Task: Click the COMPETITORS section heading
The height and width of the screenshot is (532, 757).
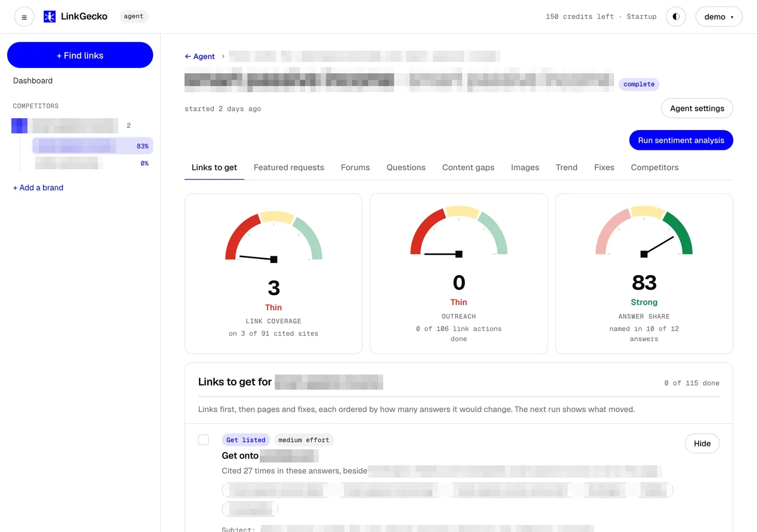Action: tap(35, 106)
